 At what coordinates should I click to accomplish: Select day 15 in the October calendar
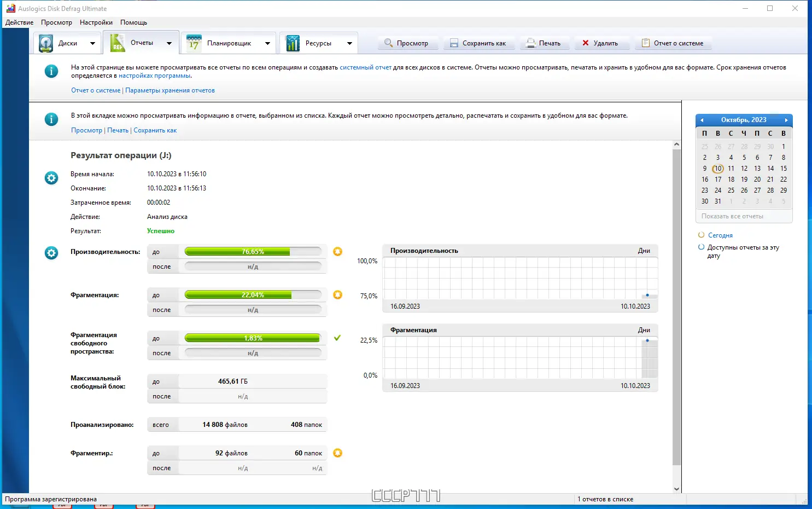click(x=784, y=169)
